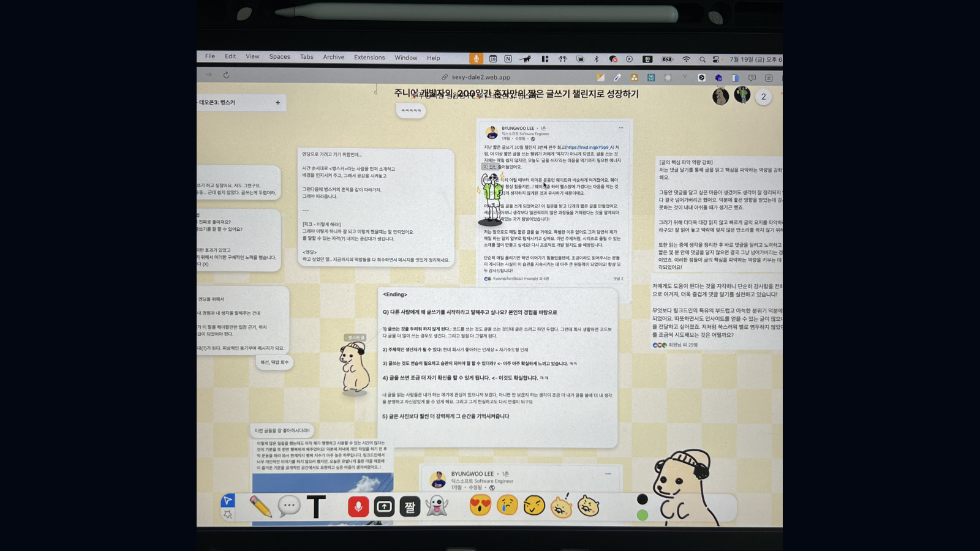
Task: Click the 복선, 떡밥 회수 note
Action: 274,362
